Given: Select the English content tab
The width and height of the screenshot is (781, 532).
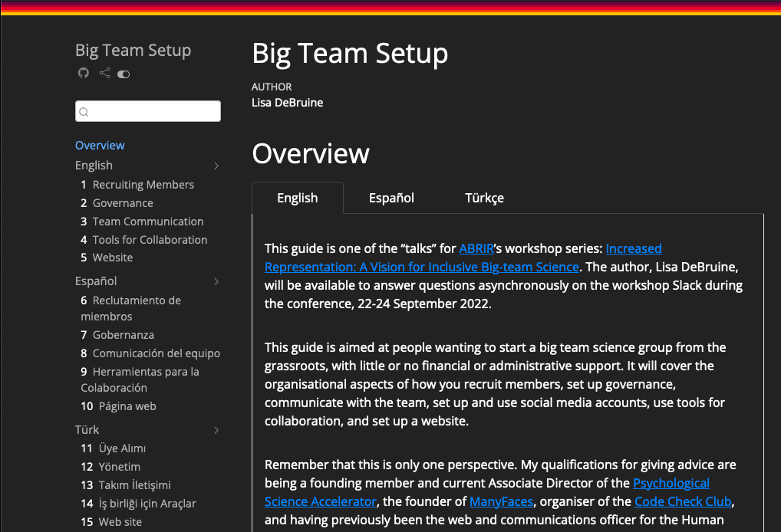Looking at the screenshot, I should (x=298, y=198).
